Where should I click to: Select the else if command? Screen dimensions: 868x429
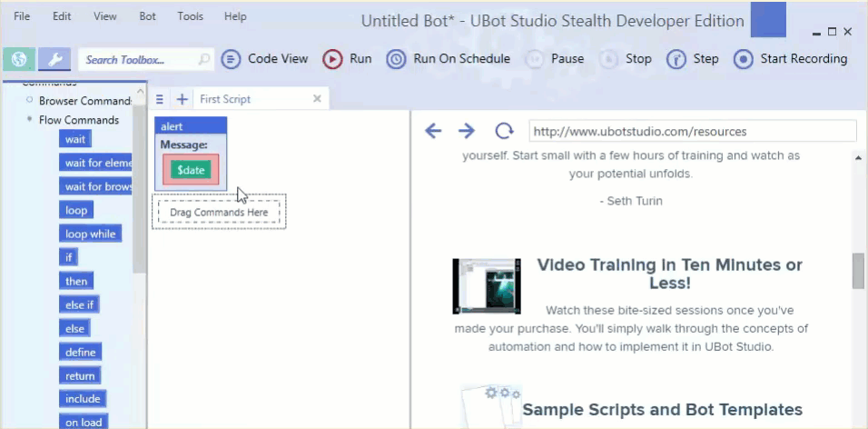pos(79,304)
